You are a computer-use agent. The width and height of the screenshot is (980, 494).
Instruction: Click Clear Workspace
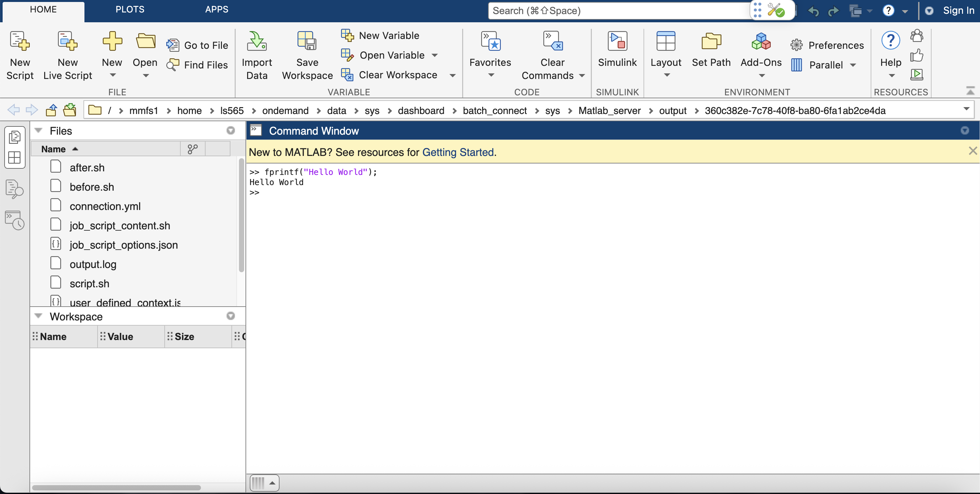pos(389,75)
